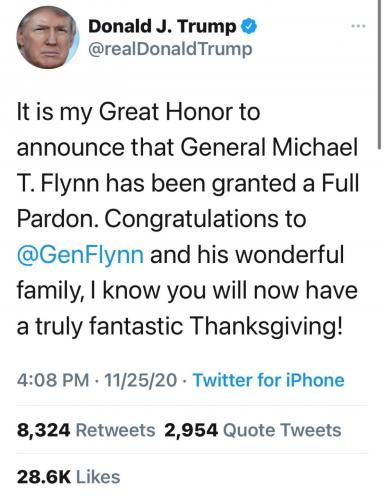Click the word Likes
Screen dimensions: 384x500
click(98, 477)
